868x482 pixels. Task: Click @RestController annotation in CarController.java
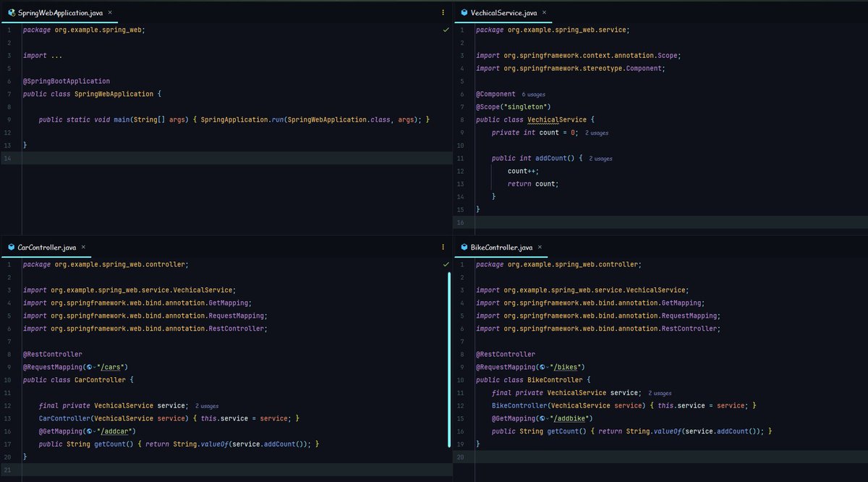coord(53,355)
